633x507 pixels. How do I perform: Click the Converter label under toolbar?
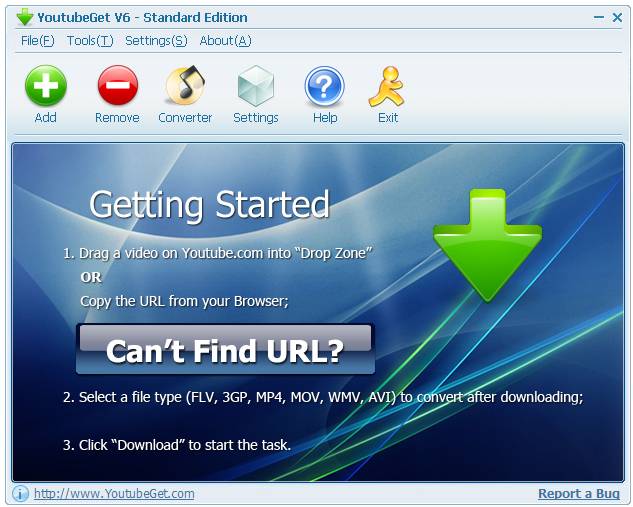(185, 118)
